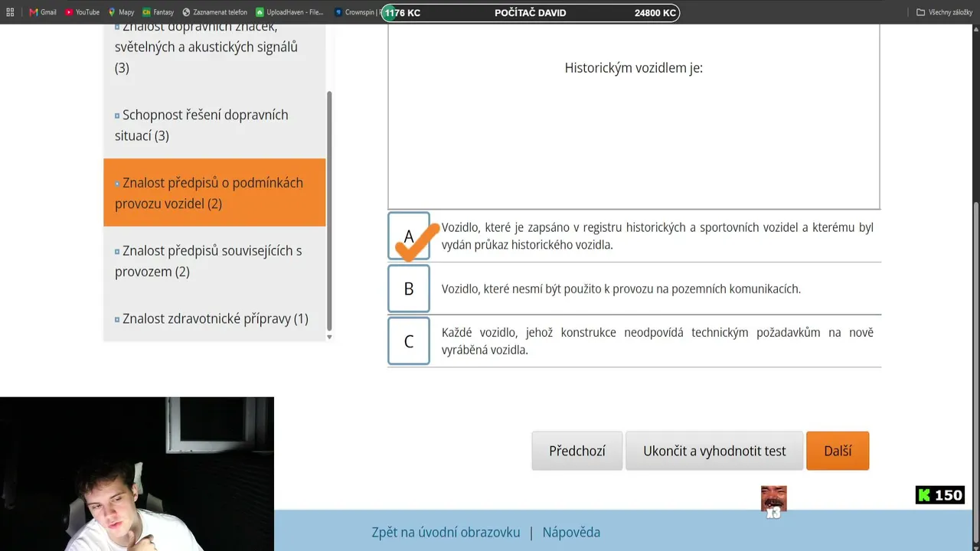
Task: Open the Crownspin bookmark
Action: click(358, 12)
